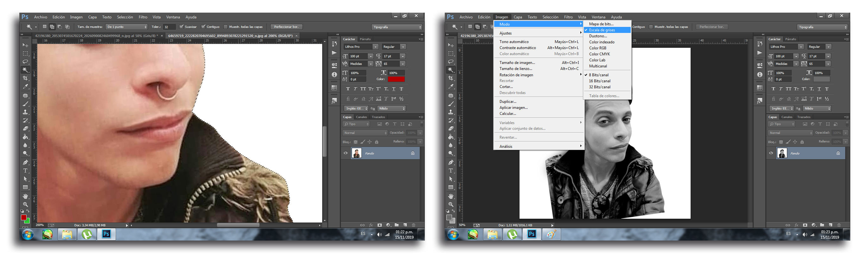Viewport: 868px width, 257px height.
Task: Select the Rectangle shape tool in the grayscale image window
Action: (x=451, y=187)
